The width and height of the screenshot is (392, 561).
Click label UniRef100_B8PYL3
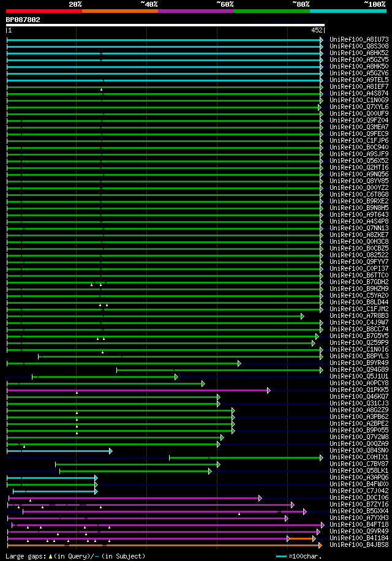[359, 356]
